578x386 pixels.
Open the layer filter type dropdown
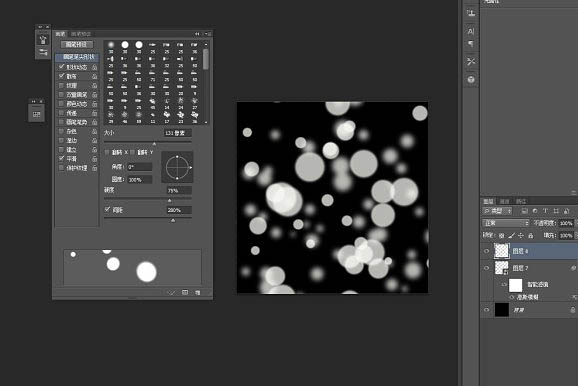497,211
